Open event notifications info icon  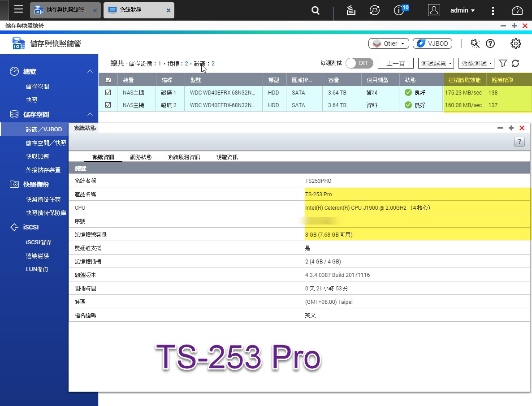pyautogui.click(x=398, y=10)
